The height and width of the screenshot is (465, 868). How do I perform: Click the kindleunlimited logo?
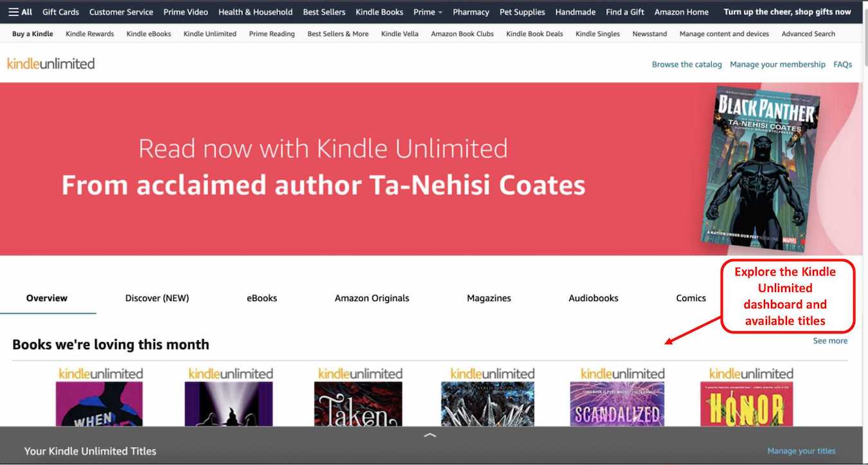tap(51, 63)
